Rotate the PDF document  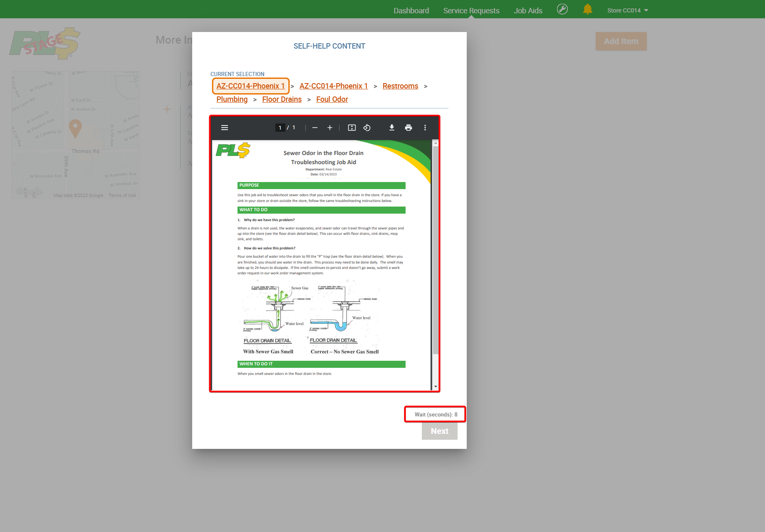(x=367, y=128)
